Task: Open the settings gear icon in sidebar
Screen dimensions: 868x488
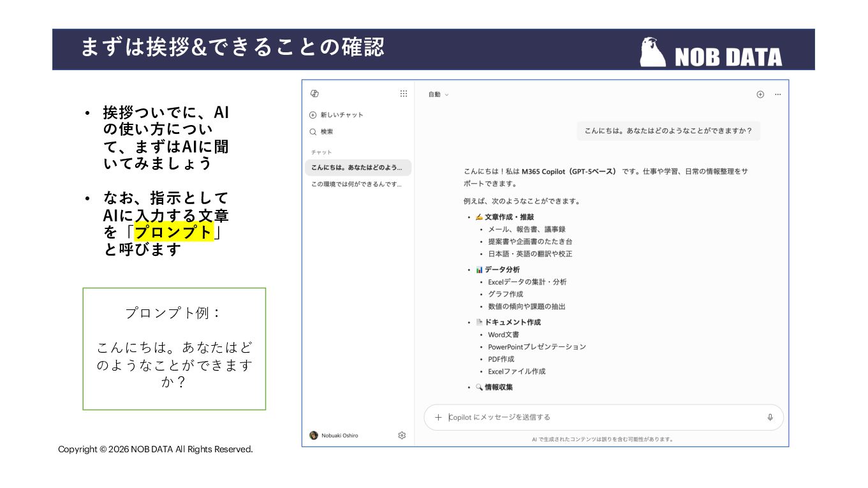Action: [402, 435]
